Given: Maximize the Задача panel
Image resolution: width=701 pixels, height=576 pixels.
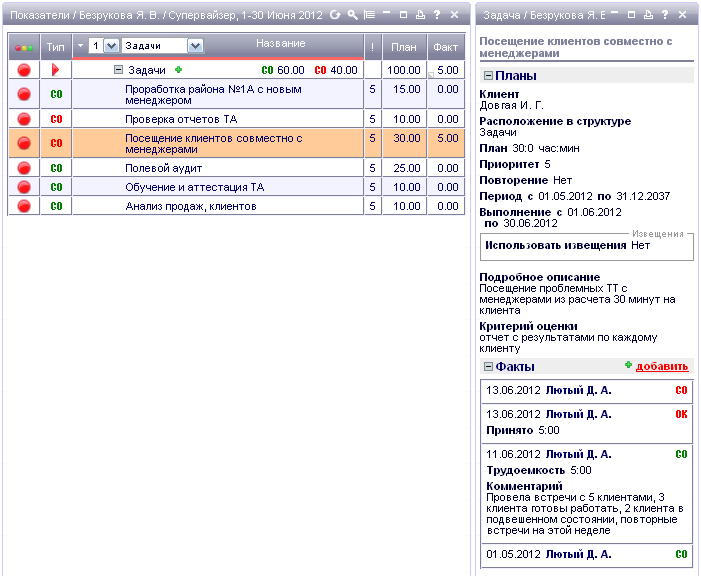Looking at the screenshot, I should (631, 15).
